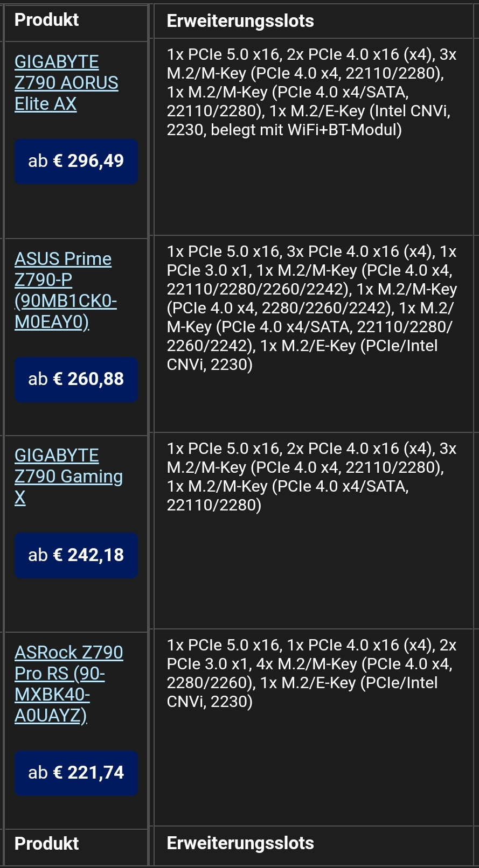The height and width of the screenshot is (868, 479).
Task: Click the bottom Produkt header cell
Action: [x=46, y=843]
